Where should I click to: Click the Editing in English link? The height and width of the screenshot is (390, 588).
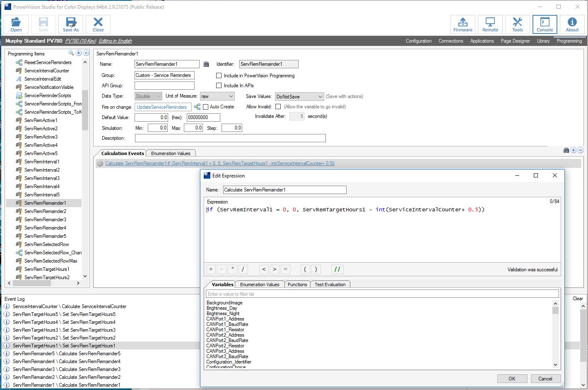click(x=115, y=41)
